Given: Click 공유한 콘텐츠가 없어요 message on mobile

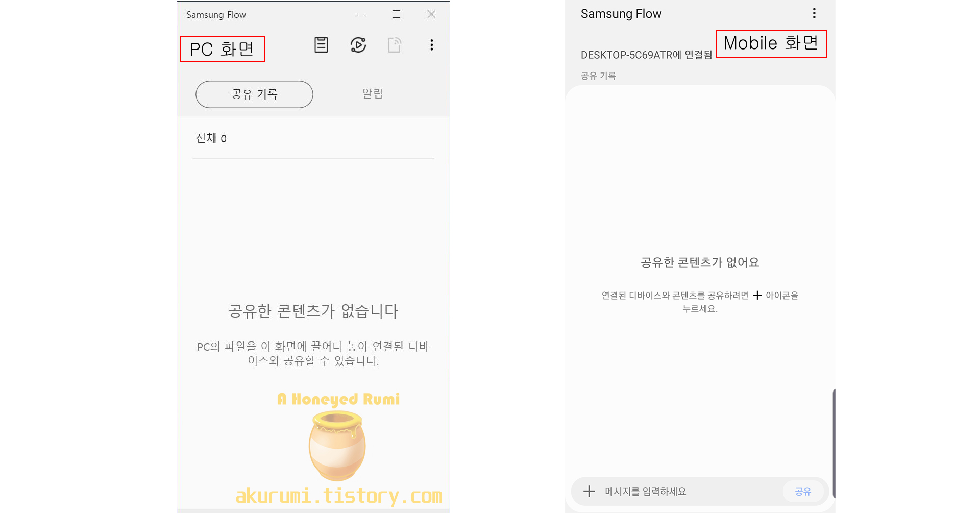Looking at the screenshot, I should point(700,262).
